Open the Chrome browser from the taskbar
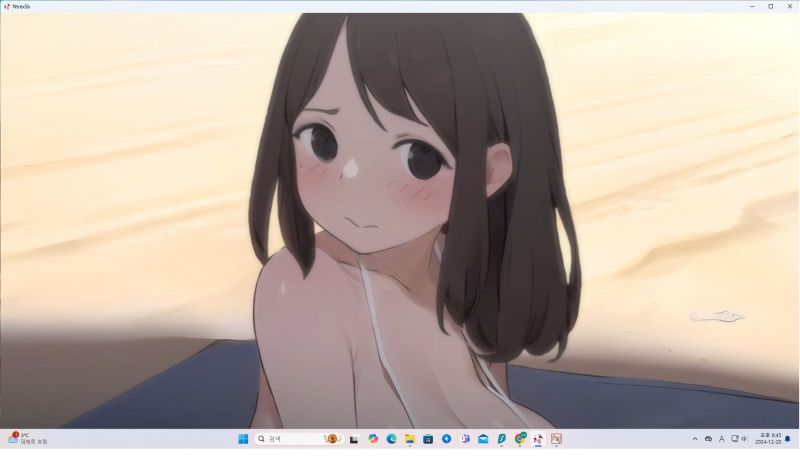Screen dimensions: 800x462 tap(520, 439)
